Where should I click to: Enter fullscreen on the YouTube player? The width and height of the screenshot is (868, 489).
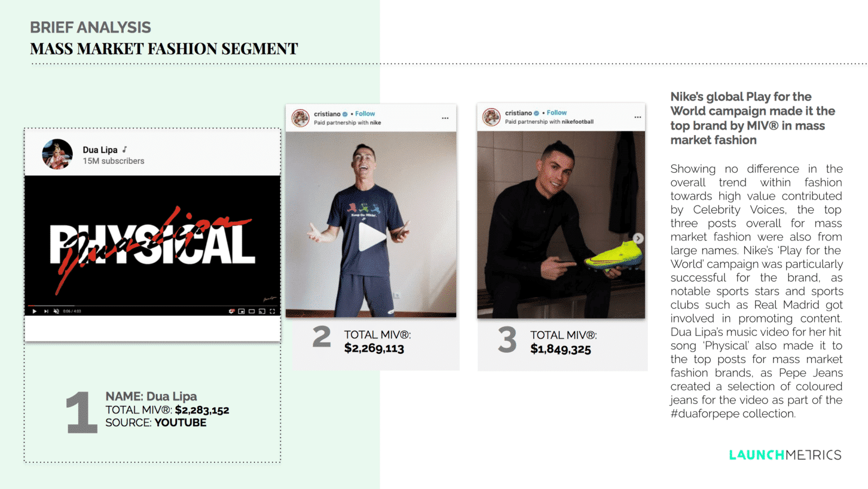[x=272, y=311]
